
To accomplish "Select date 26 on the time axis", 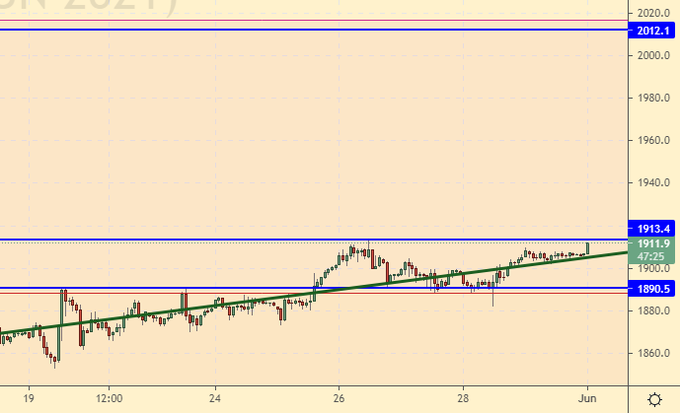I will tap(339, 398).
